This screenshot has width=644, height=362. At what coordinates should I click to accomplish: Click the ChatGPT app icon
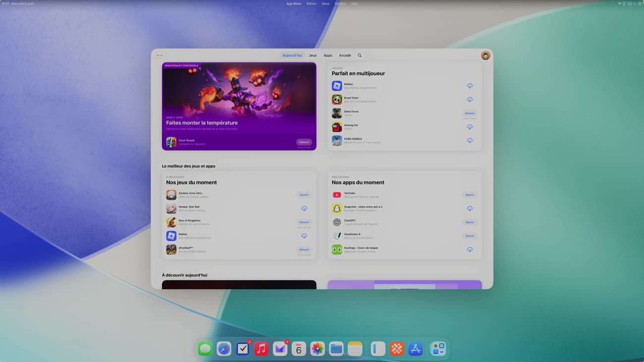[x=337, y=222]
